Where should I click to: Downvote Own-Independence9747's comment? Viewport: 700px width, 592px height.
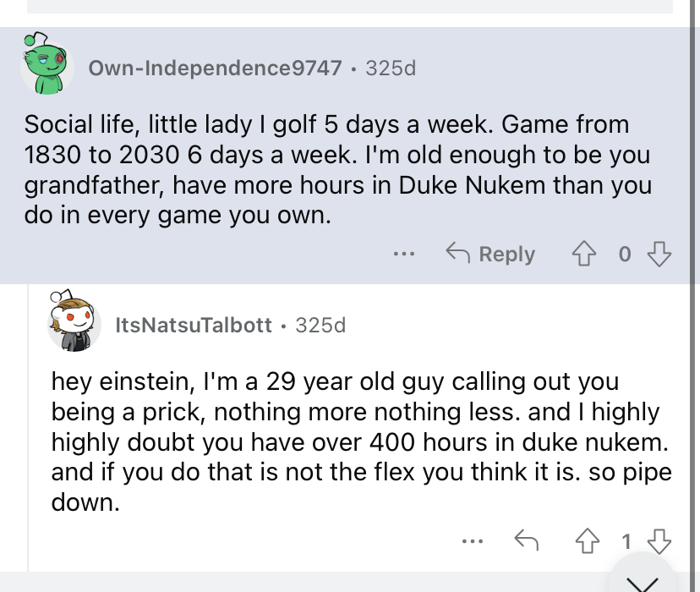tap(659, 254)
